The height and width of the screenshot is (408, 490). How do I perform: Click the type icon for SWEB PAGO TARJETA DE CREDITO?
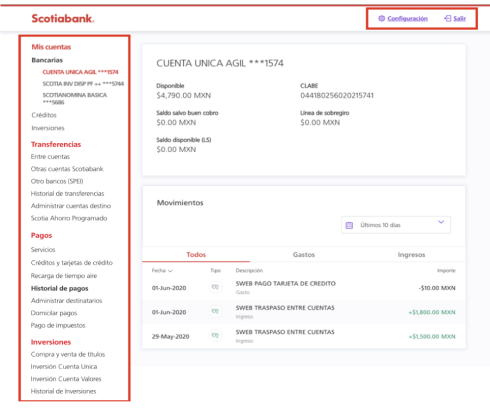tap(215, 287)
